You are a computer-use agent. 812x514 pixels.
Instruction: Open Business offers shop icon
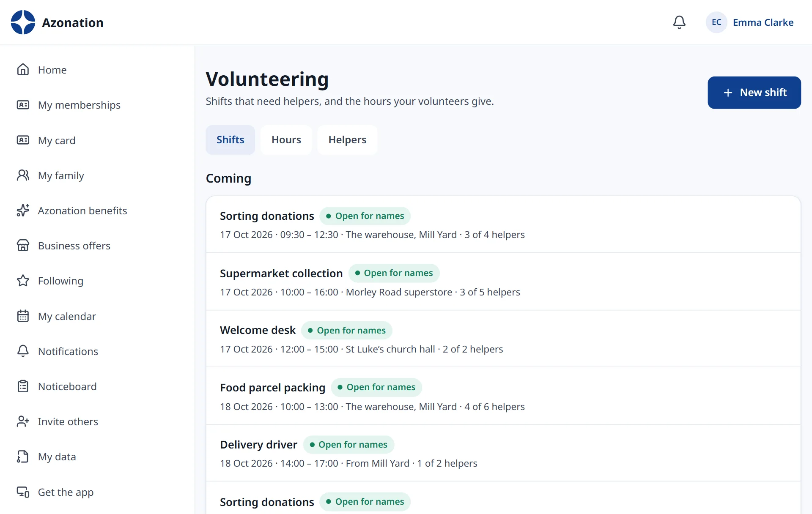click(23, 245)
